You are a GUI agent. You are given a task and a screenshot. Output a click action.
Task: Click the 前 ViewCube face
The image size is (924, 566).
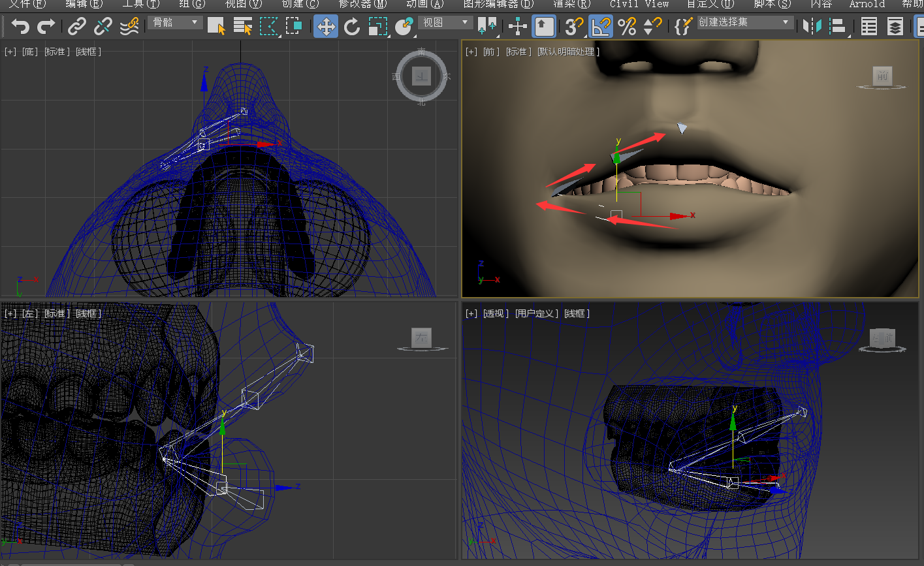pos(883,76)
